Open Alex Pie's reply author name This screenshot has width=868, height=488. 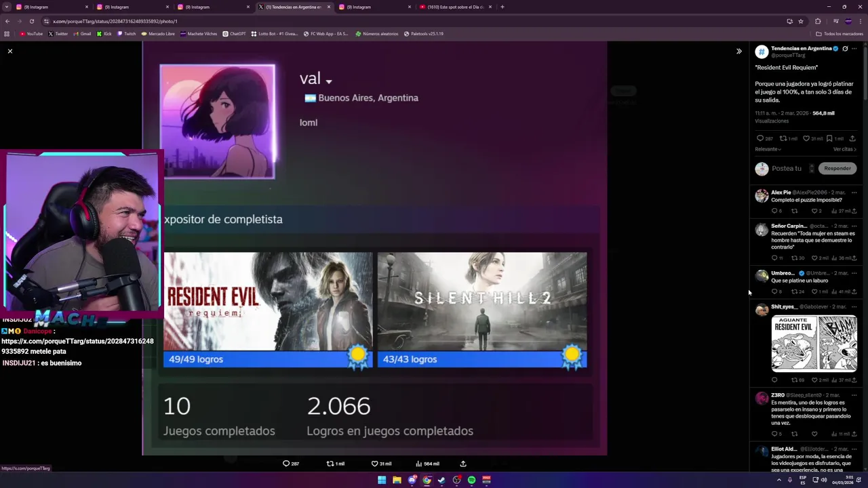tap(781, 192)
